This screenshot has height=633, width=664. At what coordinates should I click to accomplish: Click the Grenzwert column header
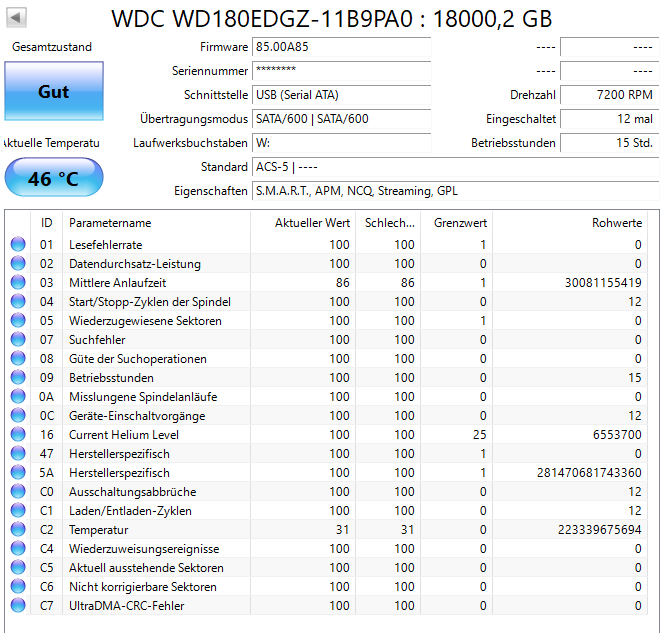click(x=456, y=223)
